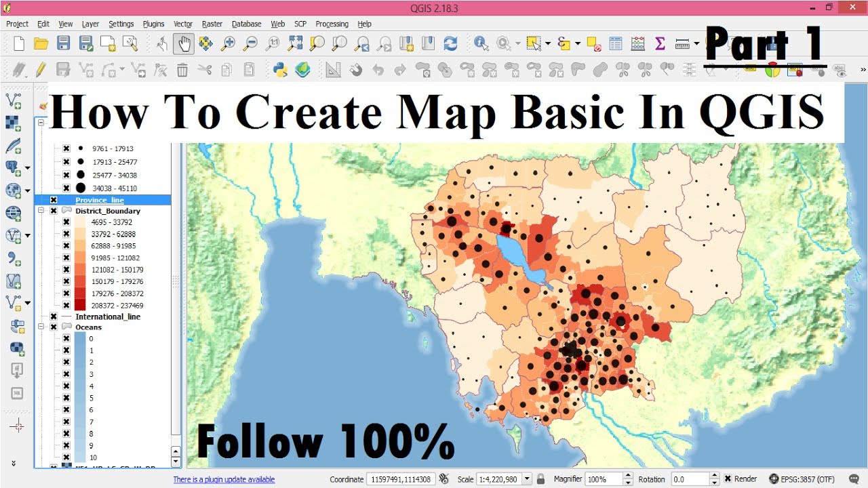Open the Project menu

[18, 24]
